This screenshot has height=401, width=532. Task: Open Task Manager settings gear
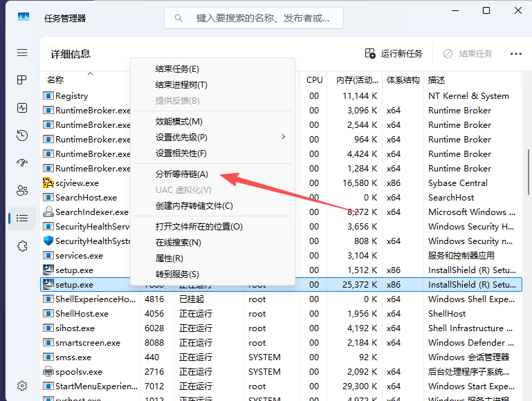click(22, 385)
